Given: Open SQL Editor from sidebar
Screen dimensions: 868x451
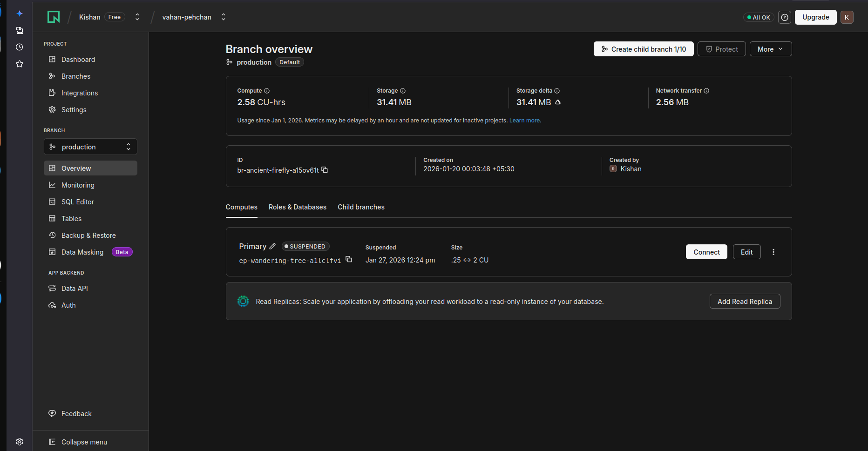Looking at the screenshot, I should tap(77, 202).
